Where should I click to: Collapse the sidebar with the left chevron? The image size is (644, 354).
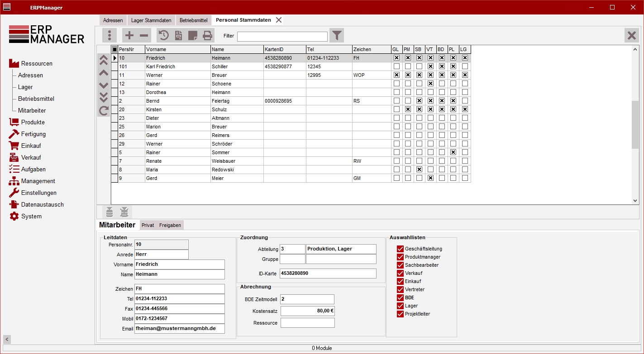tap(7, 339)
